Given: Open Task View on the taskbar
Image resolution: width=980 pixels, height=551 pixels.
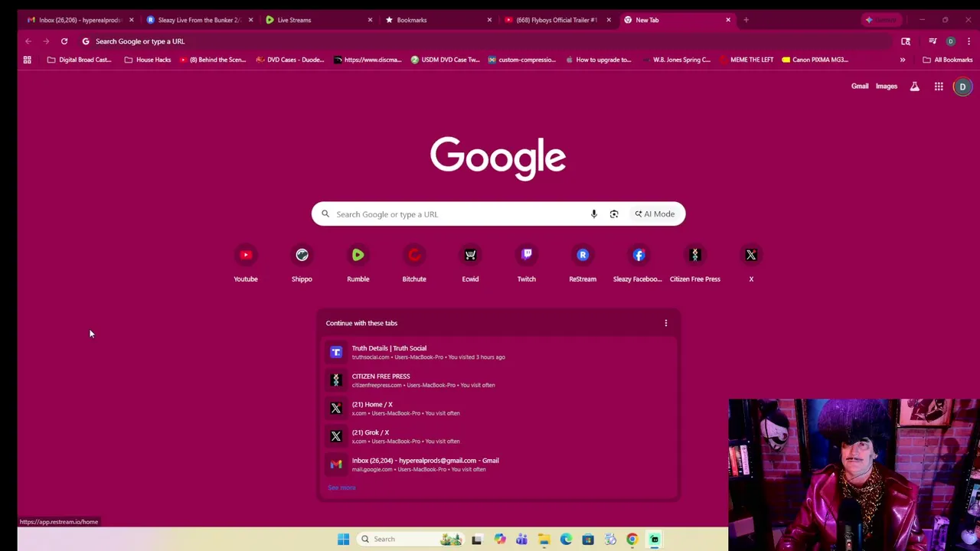Looking at the screenshot, I should pyautogui.click(x=477, y=540).
